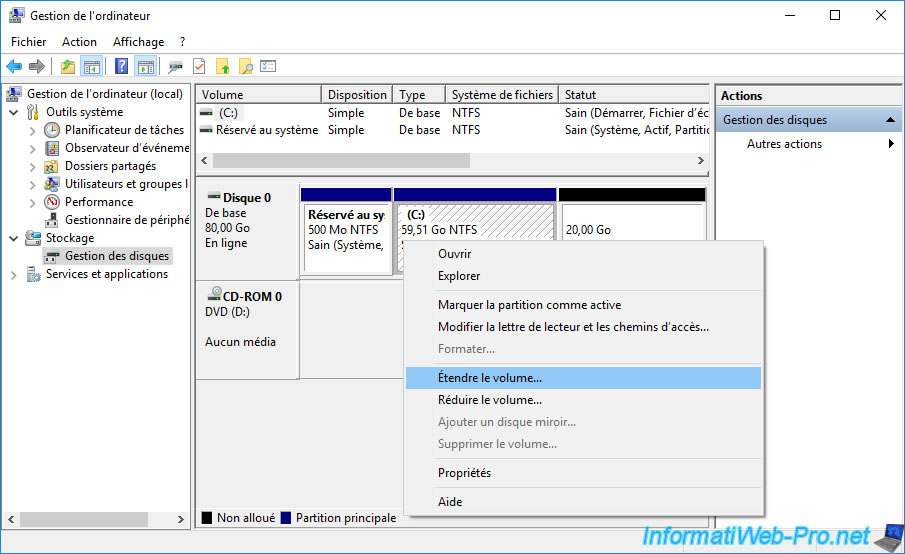Click the blue Help question mark icon
Image resolution: width=905 pixels, height=554 pixels.
pos(121,67)
